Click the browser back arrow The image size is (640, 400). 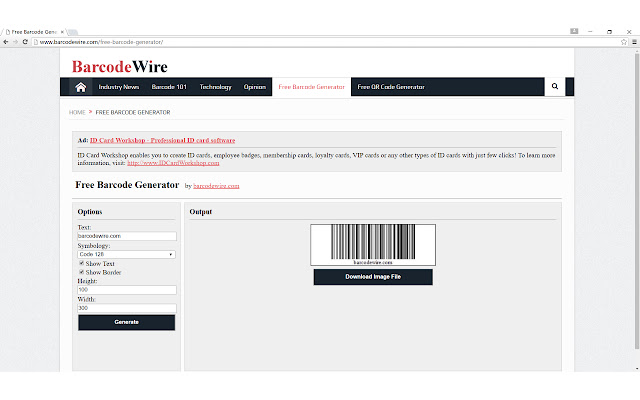6,42
